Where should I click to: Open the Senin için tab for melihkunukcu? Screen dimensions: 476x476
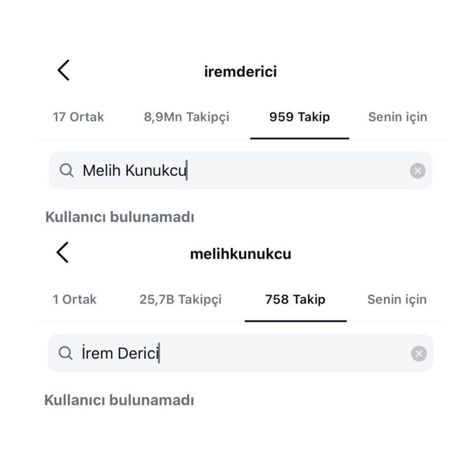pos(396,300)
